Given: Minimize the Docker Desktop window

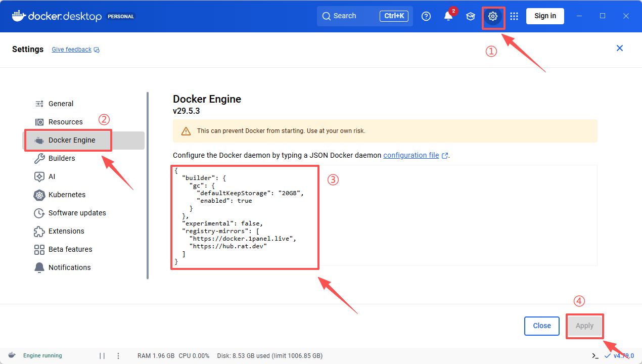Looking at the screenshot, I should tap(579, 16).
